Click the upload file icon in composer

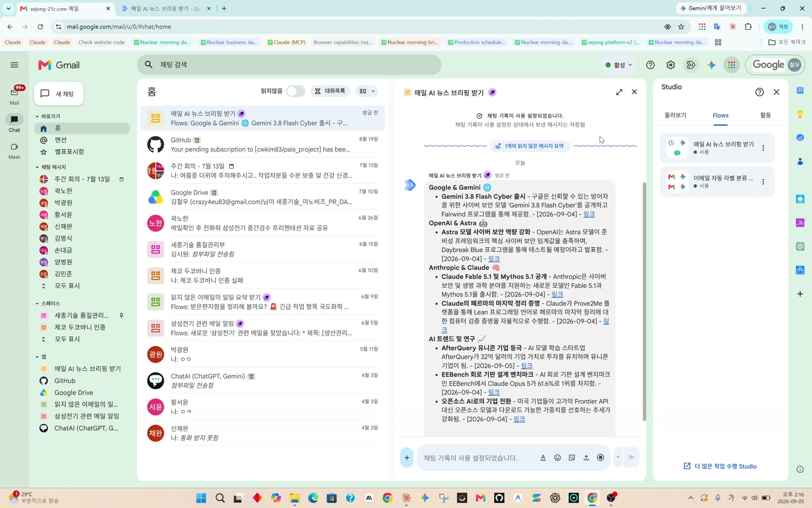[586, 458]
